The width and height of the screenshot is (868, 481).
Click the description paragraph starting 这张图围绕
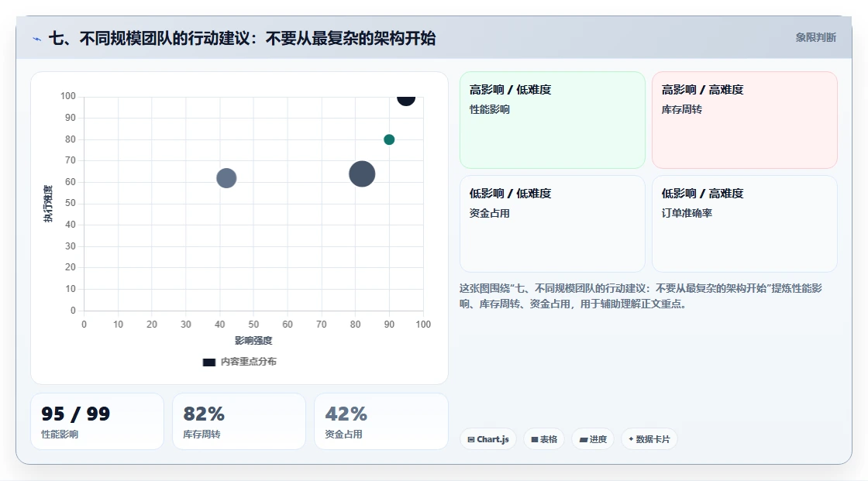(640, 296)
